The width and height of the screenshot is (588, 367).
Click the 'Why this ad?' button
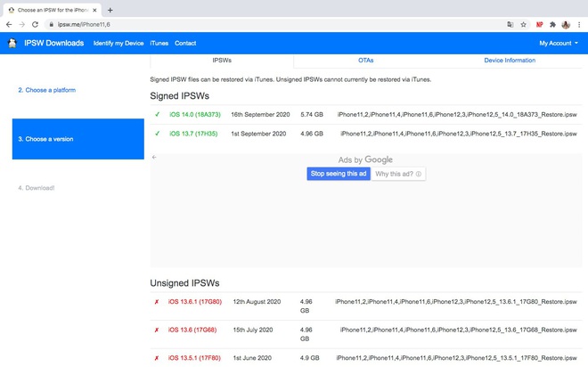[398, 174]
